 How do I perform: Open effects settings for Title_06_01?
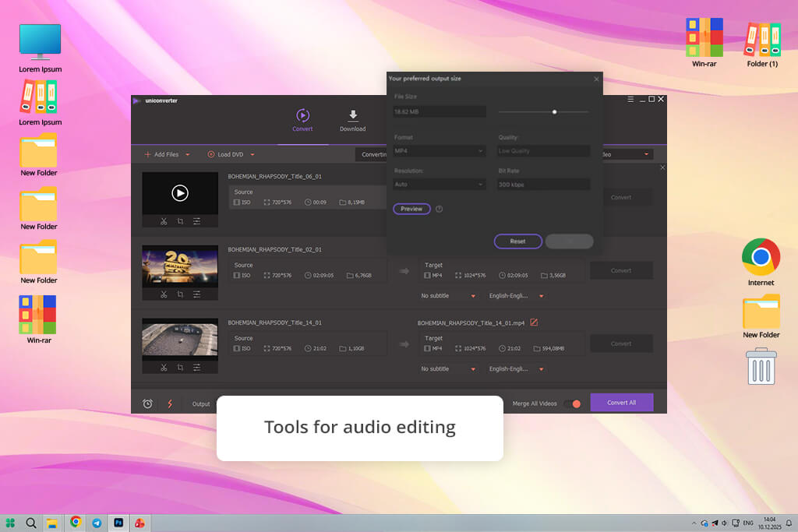196,221
